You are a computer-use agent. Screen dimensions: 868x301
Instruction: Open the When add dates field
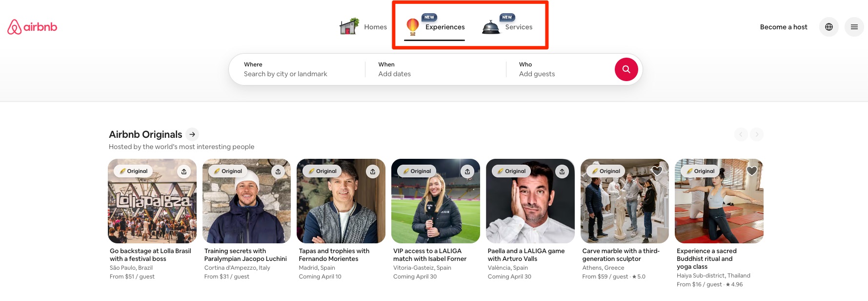click(435, 69)
